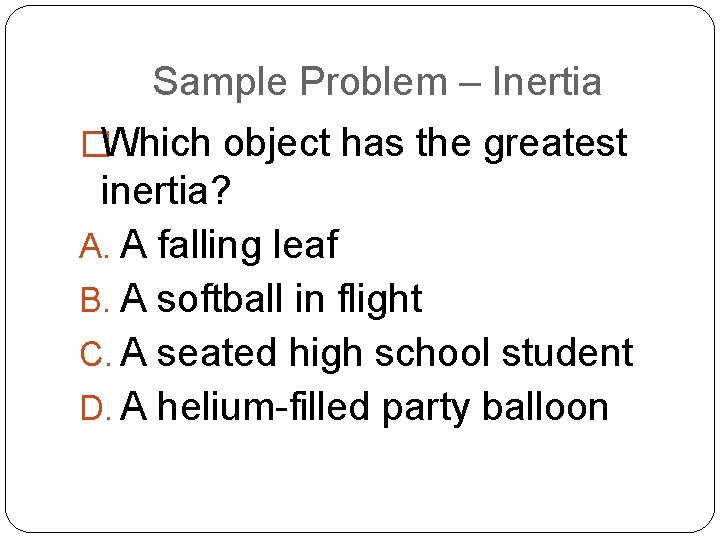This screenshot has width=720, height=540.
Task: Choose the answer text "A falling leaf"
Action: click(229, 245)
